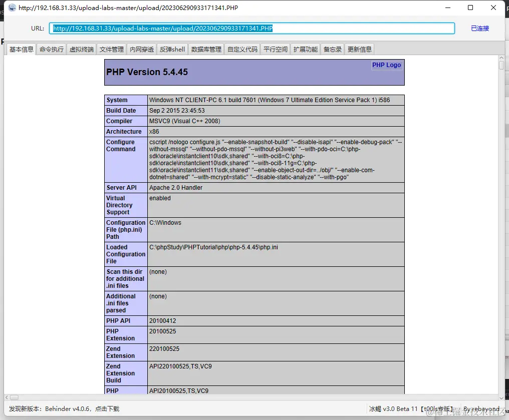Open the 基本信息 tab
This screenshot has width=509, height=420.
[x=22, y=49]
